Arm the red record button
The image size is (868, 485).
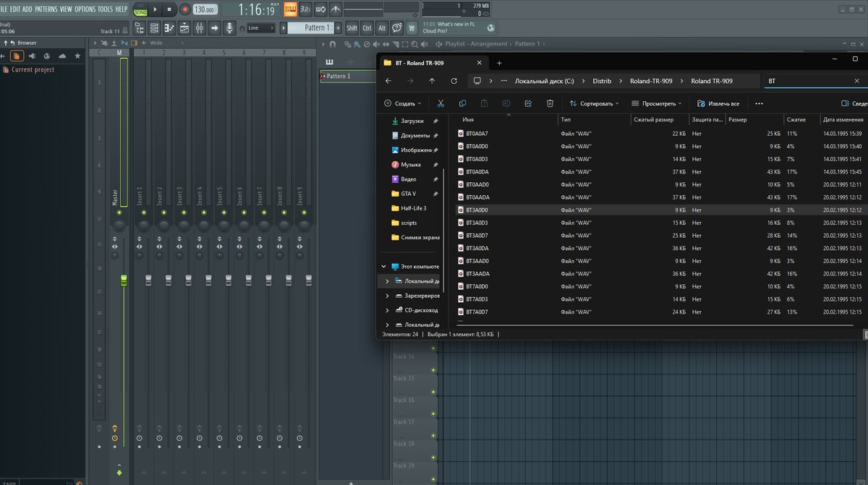pyautogui.click(x=184, y=9)
